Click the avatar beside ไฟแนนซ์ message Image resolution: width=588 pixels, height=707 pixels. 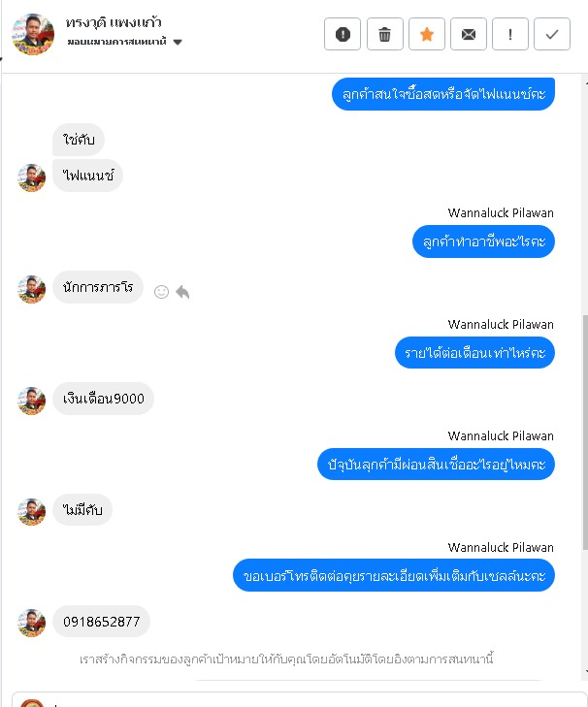pos(32,177)
